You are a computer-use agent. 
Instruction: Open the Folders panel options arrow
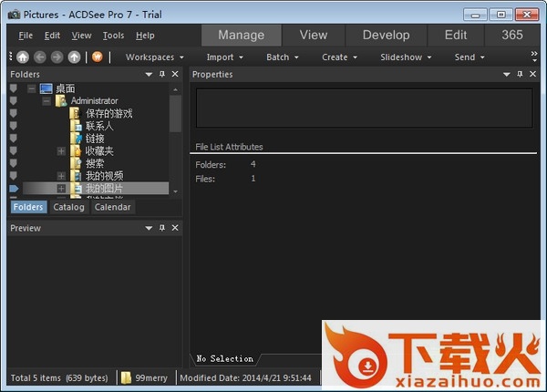[x=149, y=74]
